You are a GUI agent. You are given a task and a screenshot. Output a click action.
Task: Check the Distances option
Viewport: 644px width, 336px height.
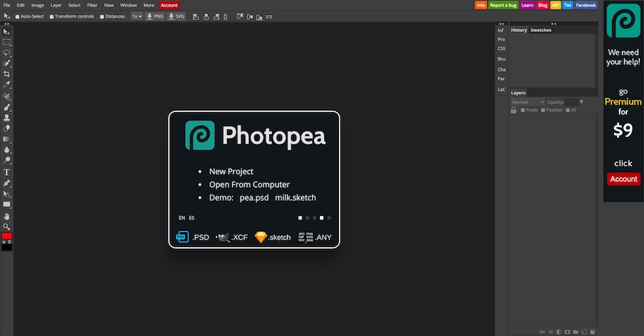click(102, 16)
